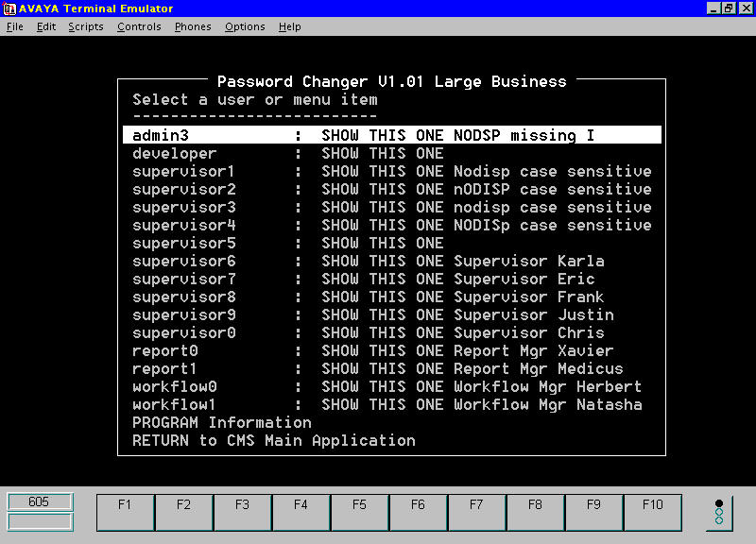
Task: Hit the F8 function key button
Action: (x=536, y=512)
